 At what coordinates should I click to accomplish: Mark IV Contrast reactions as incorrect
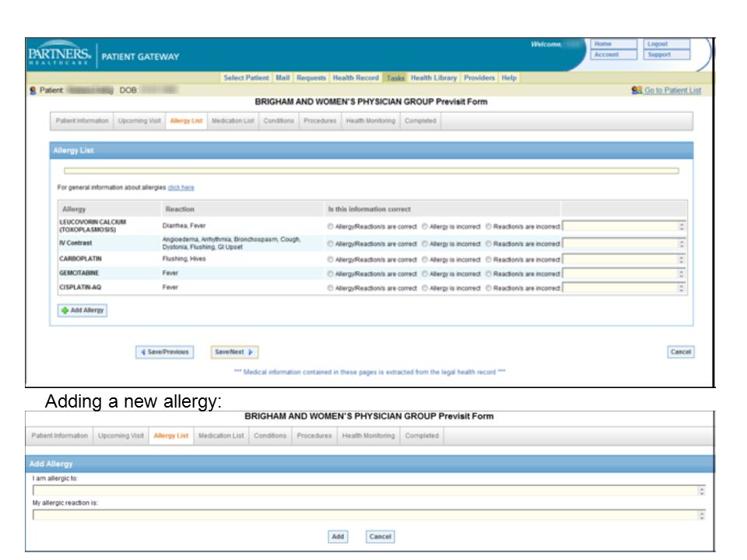point(489,243)
